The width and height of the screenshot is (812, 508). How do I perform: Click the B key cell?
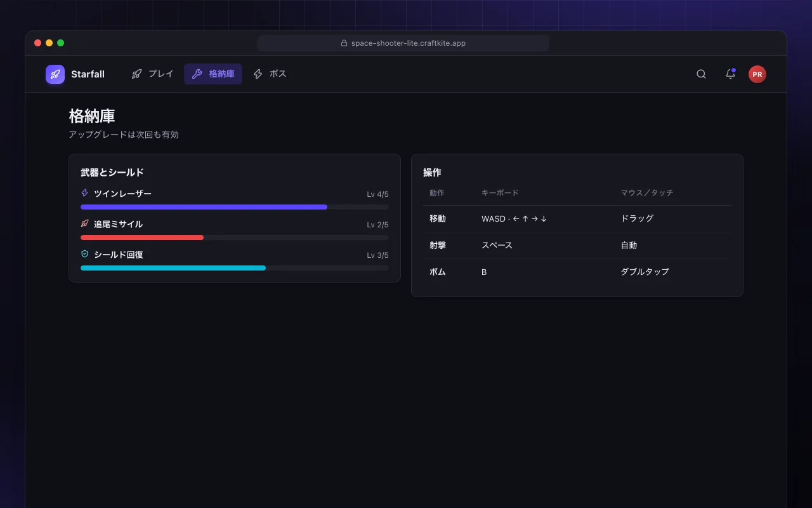484,272
